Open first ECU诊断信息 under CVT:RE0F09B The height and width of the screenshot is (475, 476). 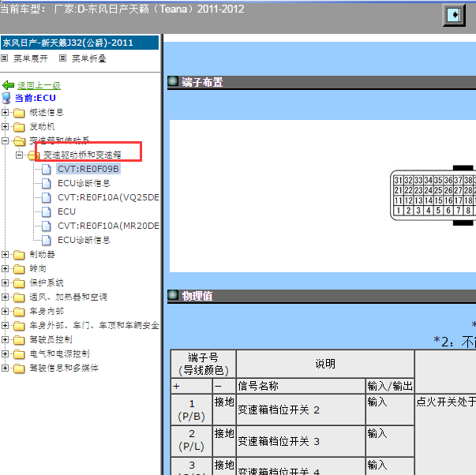[x=84, y=183]
